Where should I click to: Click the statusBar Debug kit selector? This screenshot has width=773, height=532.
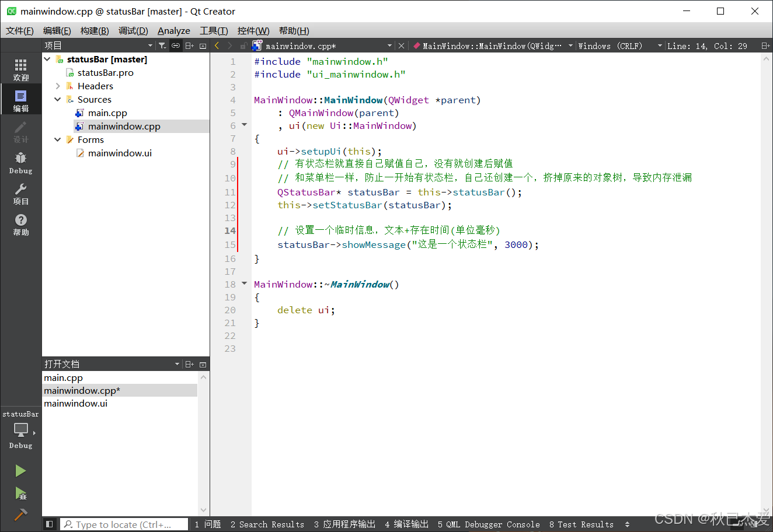tap(20, 430)
